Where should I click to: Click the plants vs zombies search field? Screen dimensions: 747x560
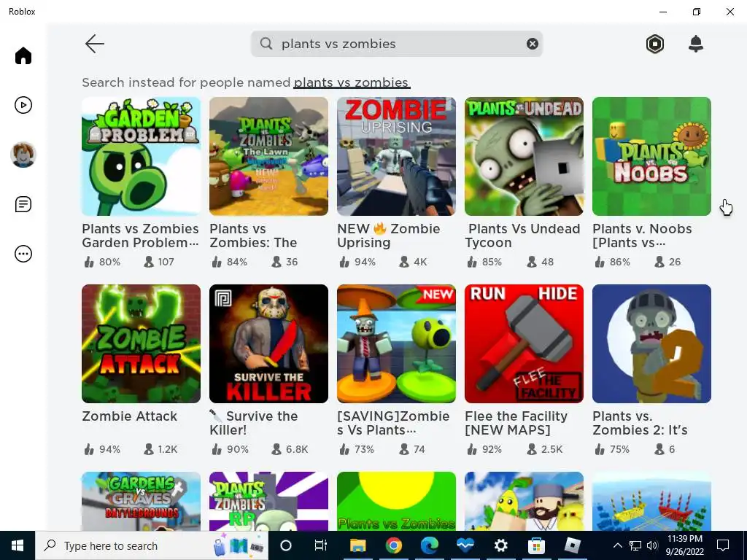(396, 44)
